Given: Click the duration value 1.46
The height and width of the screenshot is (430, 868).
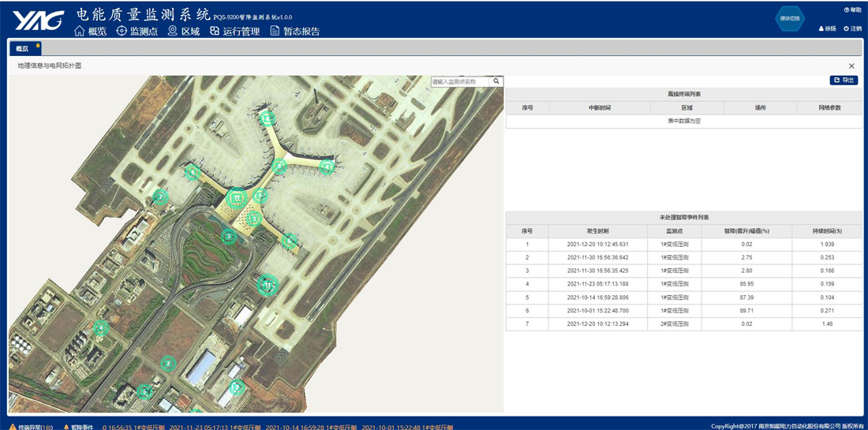Looking at the screenshot, I should [827, 323].
